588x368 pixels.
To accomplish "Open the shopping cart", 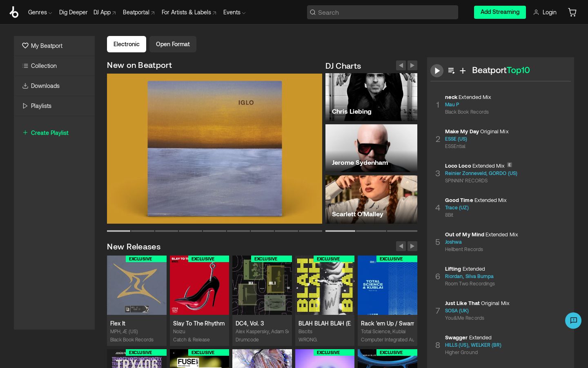I will click(x=572, y=12).
